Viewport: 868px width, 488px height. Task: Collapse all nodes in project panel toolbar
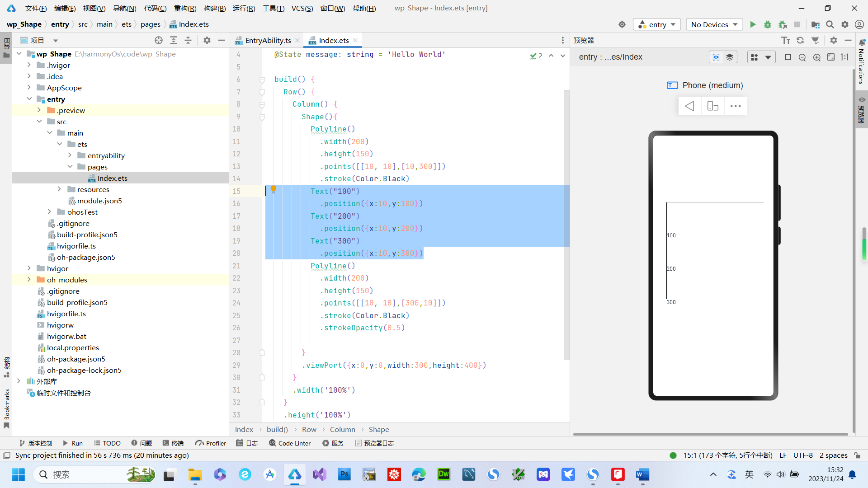tap(188, 40)
